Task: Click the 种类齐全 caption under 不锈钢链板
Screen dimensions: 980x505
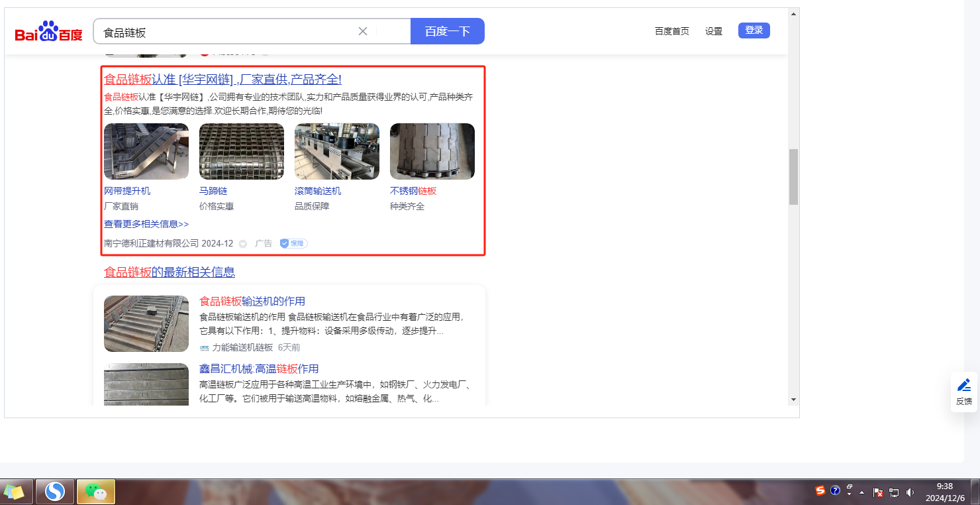Action: [x=407, y=207]
